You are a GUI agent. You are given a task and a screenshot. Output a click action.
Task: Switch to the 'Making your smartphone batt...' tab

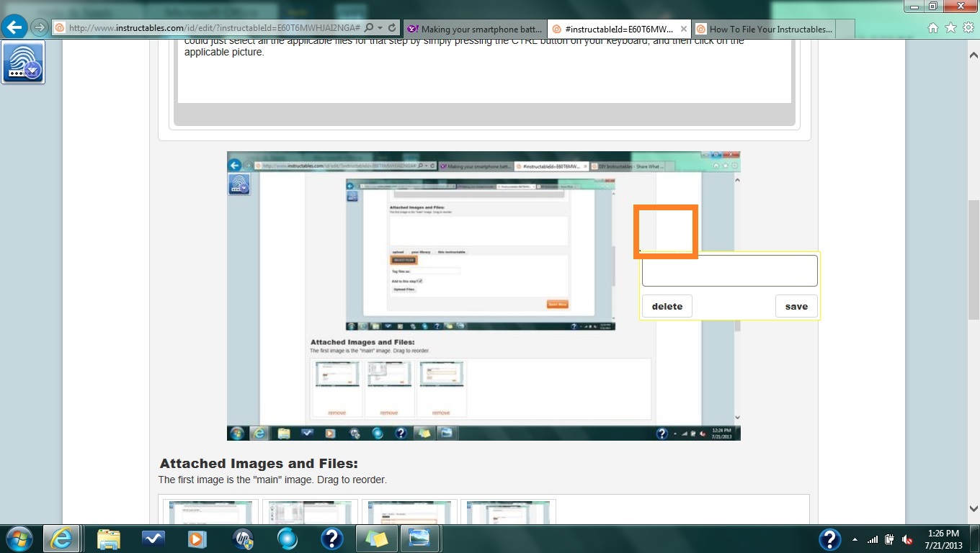475,29
